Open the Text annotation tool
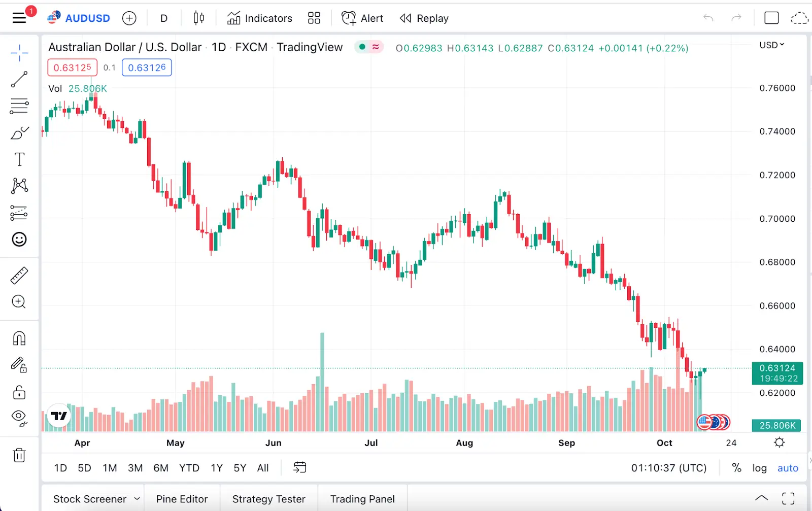This screenshot has height=511, width=812. point(19,159)
